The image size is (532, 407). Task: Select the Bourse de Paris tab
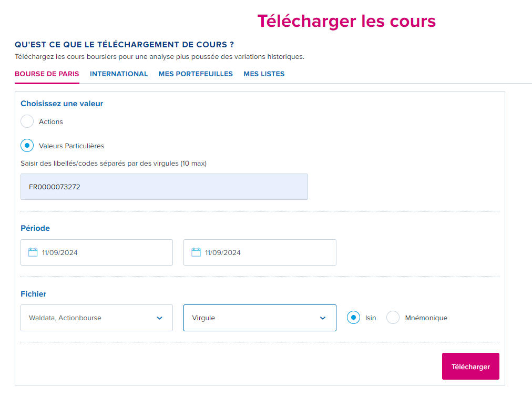(x=47, y=74)
